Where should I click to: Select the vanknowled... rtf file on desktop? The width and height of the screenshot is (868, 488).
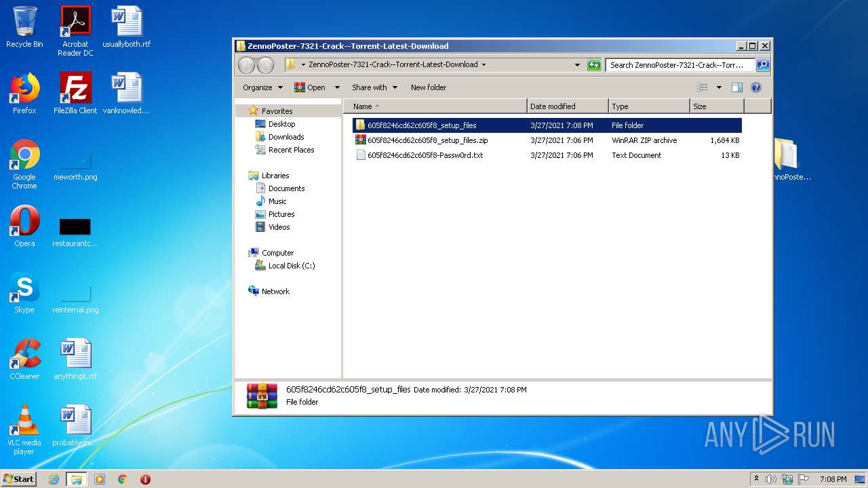[126, 94]
